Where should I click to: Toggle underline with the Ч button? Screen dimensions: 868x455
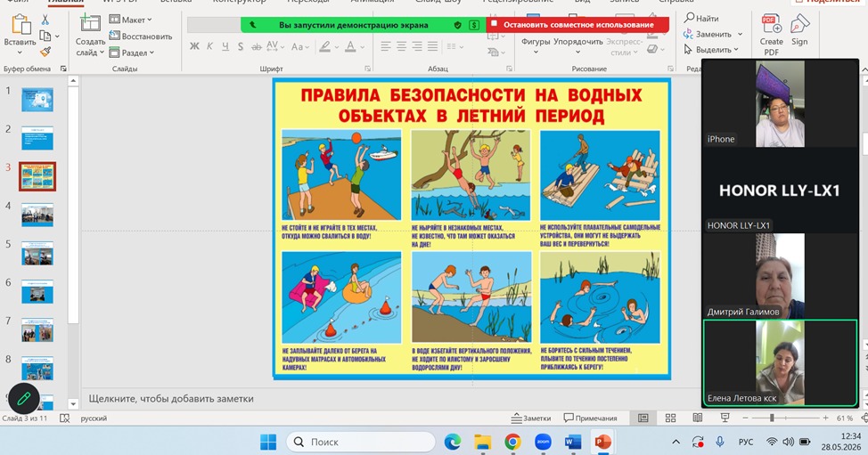(x=225, y=46)
